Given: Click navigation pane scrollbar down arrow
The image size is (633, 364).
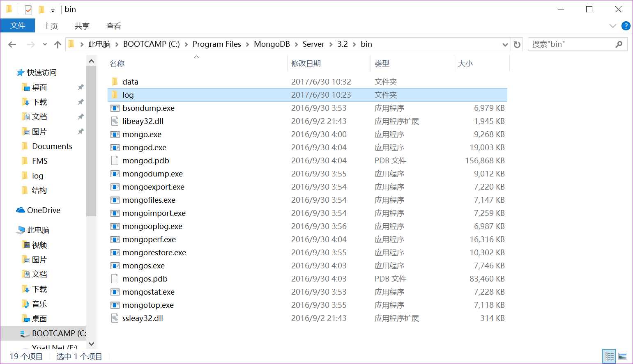Looking at the screenshot, I should click(91, 344).
